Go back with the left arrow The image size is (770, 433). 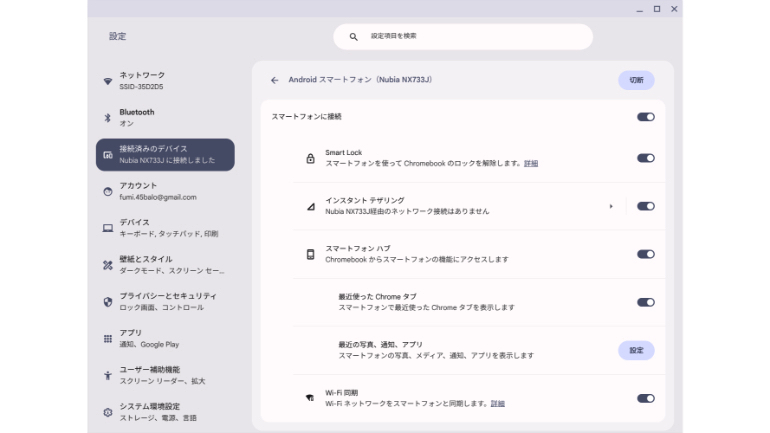pyautogui.click(x=275, y=80)
